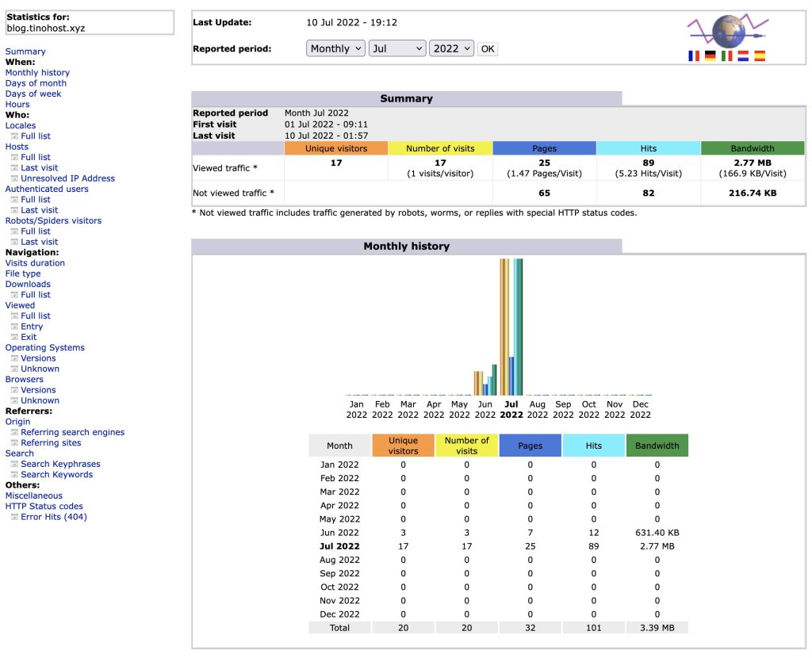Screen dimensions: 812x658
Task: Click the list icon beside Error Hits (404)
Action: point(14,517)
